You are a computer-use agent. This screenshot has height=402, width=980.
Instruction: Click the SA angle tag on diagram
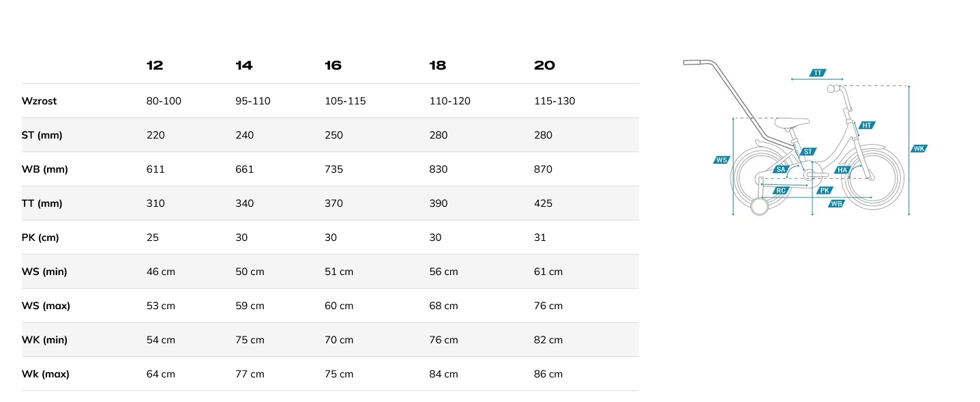click(x=782, y=169)
